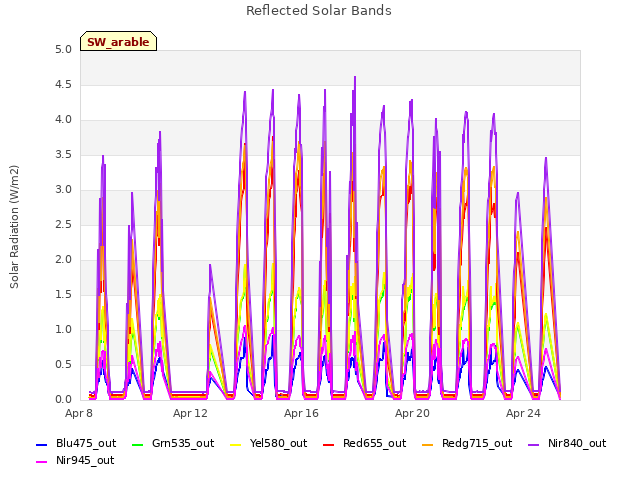Click the 1.5 y-axis tick label
The image size is (640, 480).
(63, 295)
